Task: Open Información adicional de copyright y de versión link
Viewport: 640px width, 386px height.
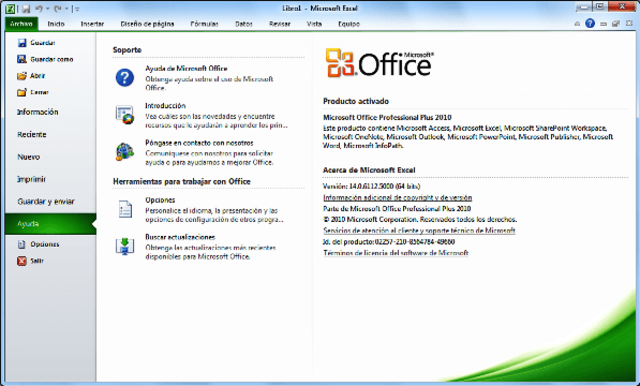Action: pyautogui.click(x=398, y=198)
